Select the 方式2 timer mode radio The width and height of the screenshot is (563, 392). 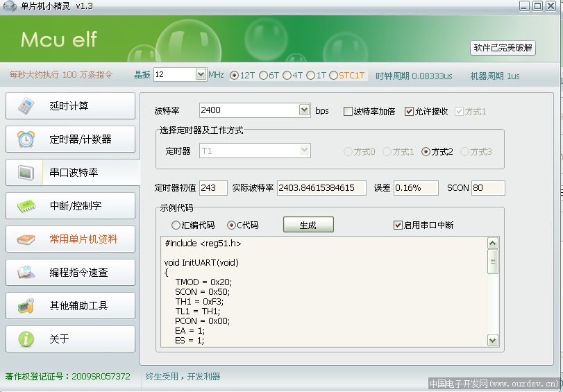[x=426, y=152]
